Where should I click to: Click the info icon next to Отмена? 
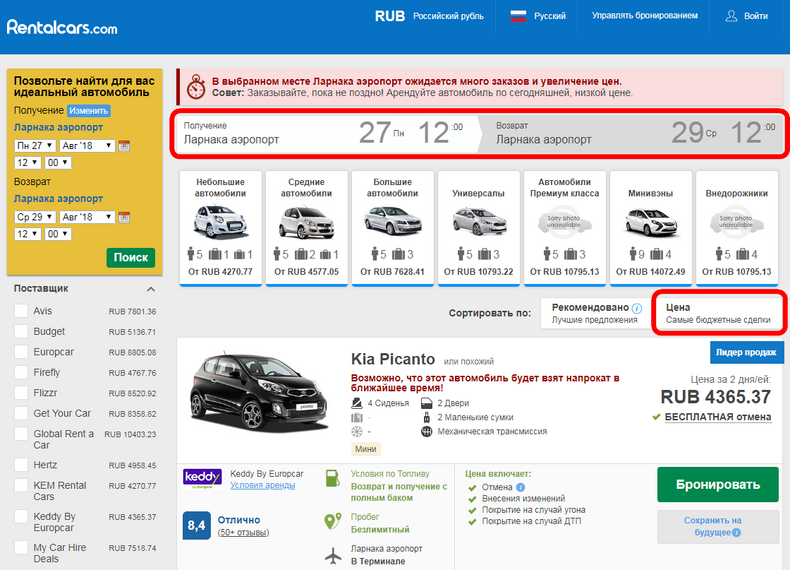(520, 487)
